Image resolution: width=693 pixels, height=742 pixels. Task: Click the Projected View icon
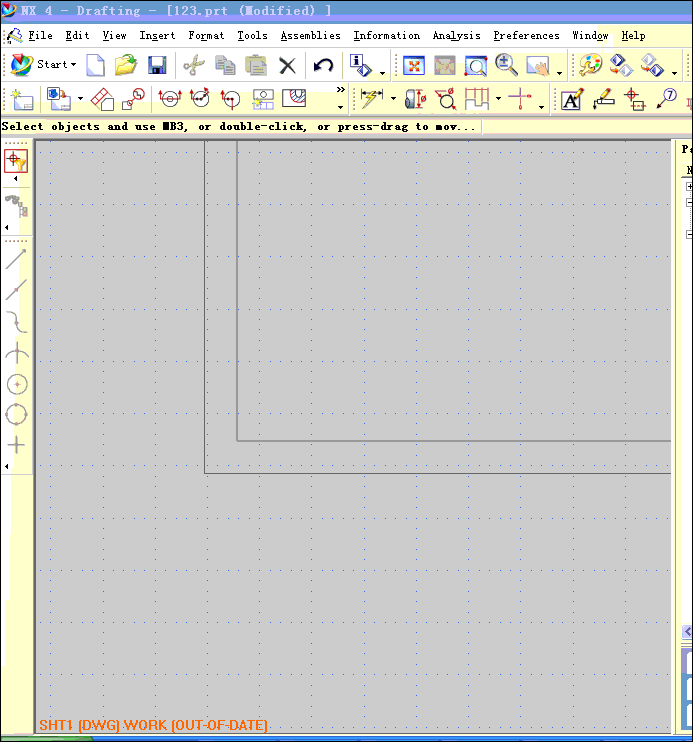coord(102,99)
